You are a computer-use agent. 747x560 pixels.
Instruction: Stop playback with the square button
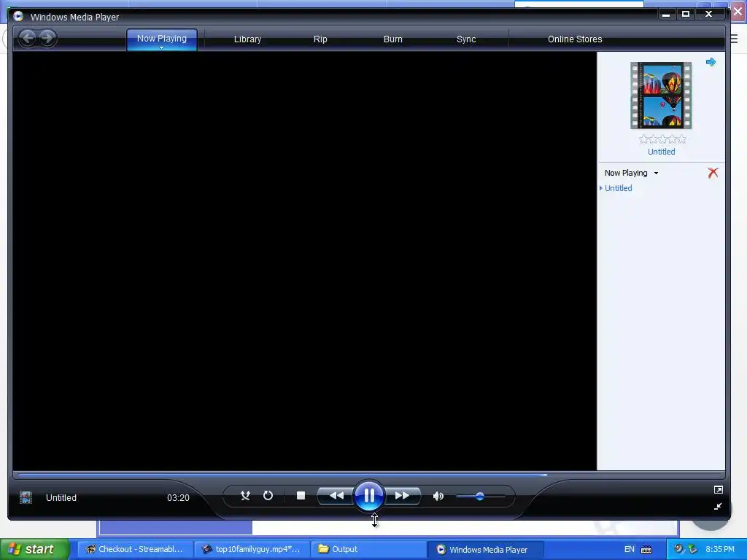click(x=301, y=496)
